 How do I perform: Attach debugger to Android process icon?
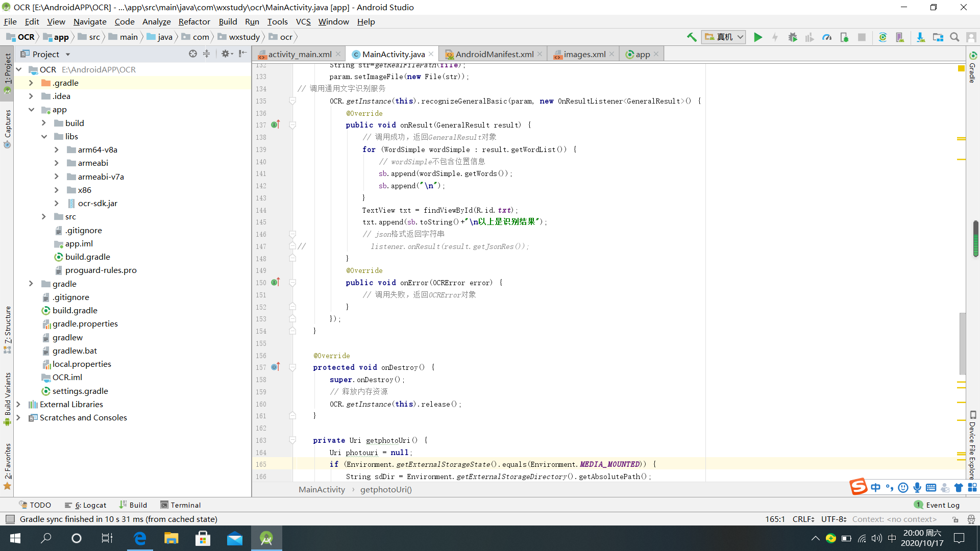pos(844,37)
